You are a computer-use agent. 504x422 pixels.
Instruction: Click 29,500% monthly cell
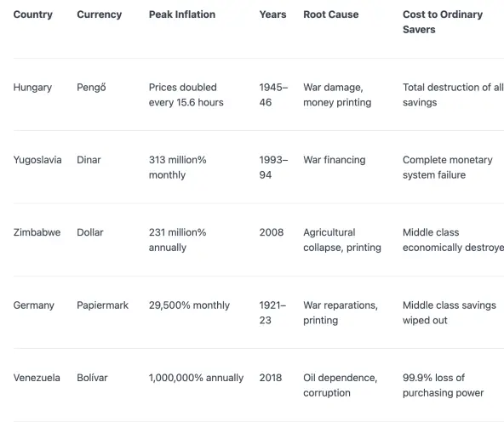[x=189, y=305]
